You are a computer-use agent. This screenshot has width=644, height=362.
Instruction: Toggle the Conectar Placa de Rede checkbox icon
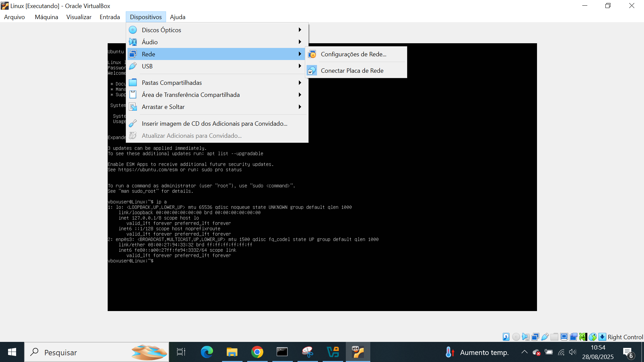tap(312, 70)
